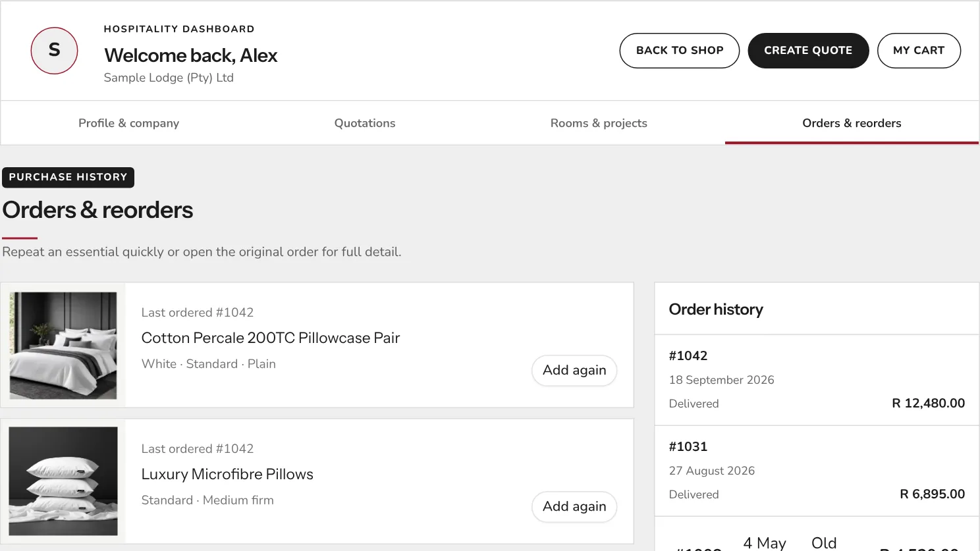Click "Last ordered #1042" above the Pillowcase Pair
The width and height of the screenshot is (980, 551).
point(198,313)
